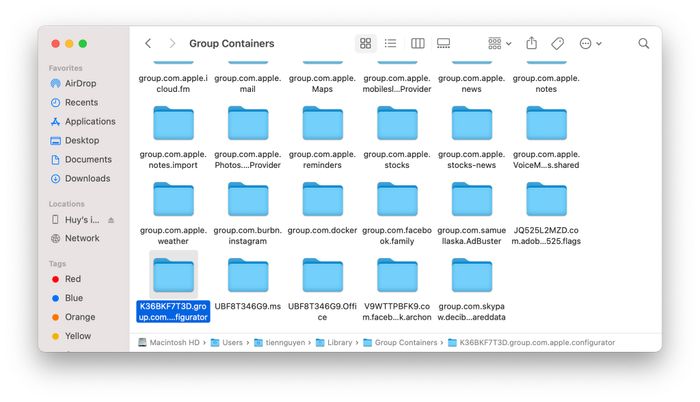This screenshot has width=700, height=402.
Task: Switch to gallery view
Action: pyautogui.click(x=443, y=44)
